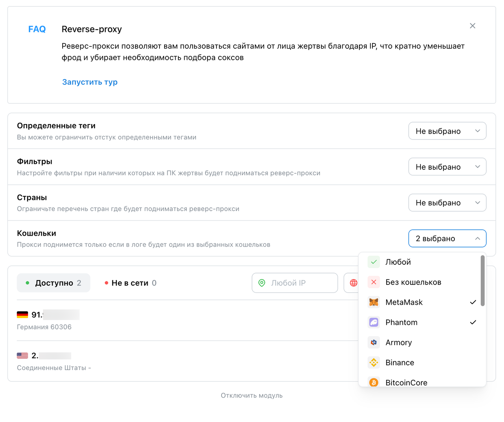Click the 'Фильтры' section title
Screen dimensions: 504x422
pos(35,162)
